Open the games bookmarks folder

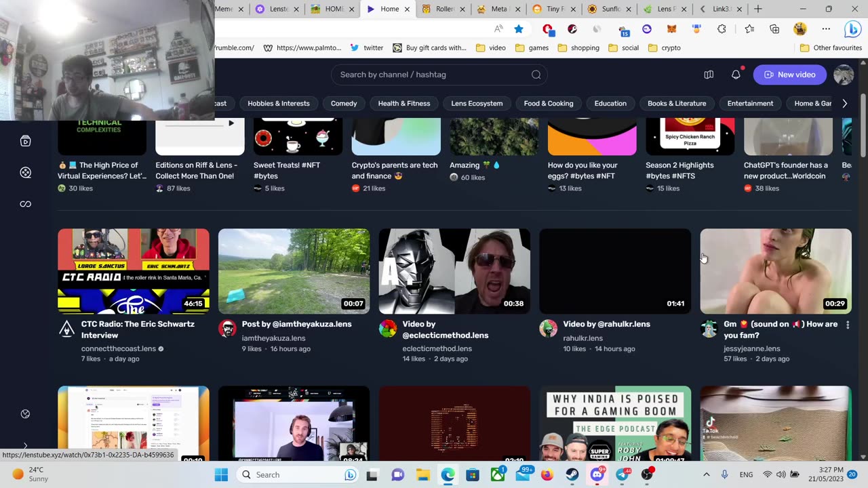click(x=532, y=48)
